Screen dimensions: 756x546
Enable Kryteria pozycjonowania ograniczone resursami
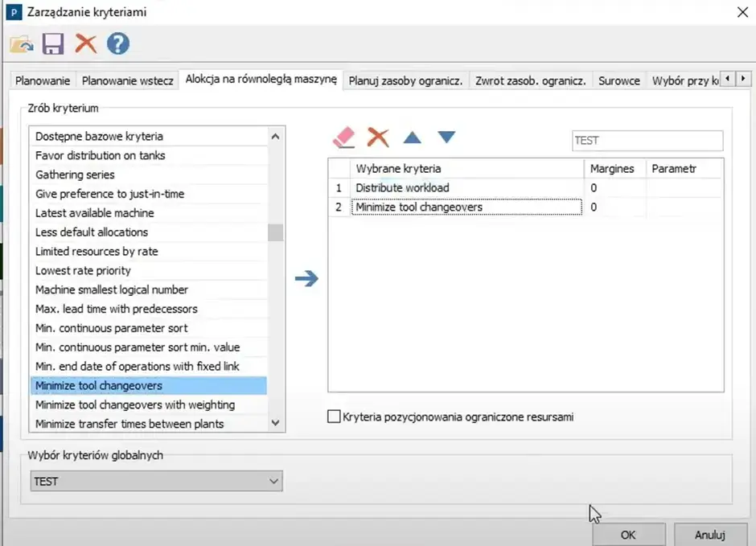[x=334, y=417]
